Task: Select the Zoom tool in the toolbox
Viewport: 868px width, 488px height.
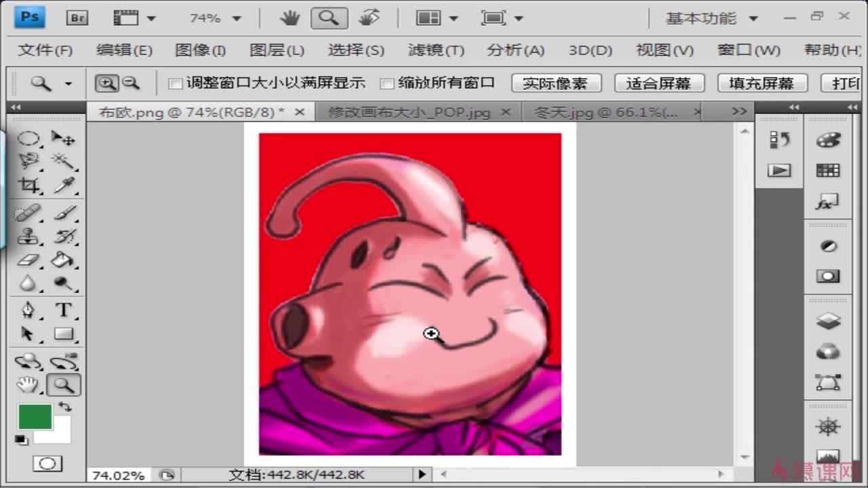Action: click(64, 385)
